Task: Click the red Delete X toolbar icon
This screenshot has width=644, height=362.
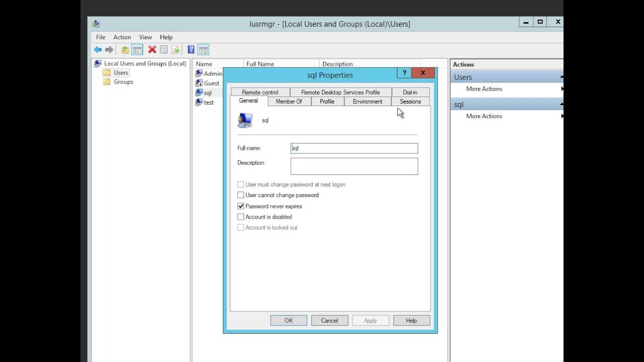Action: 152,50
